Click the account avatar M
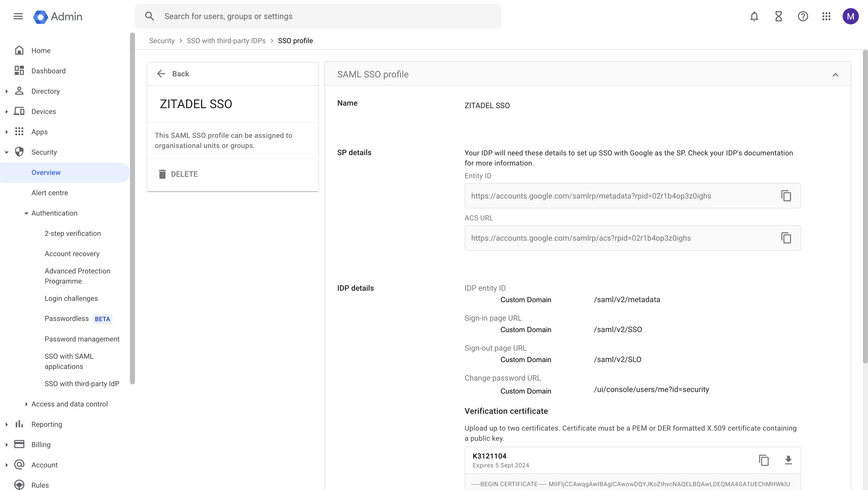The height and width of the screenshot is (490, 868). coord(850,16)
